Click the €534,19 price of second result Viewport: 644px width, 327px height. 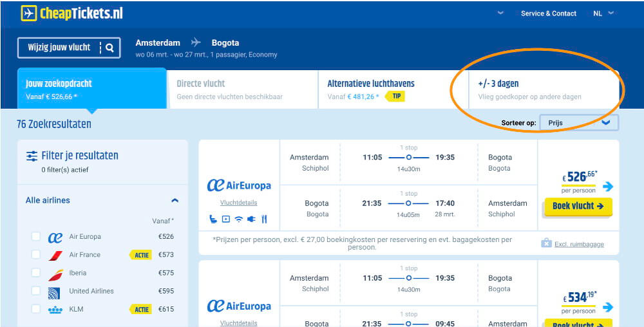click(x=580, y=297)
